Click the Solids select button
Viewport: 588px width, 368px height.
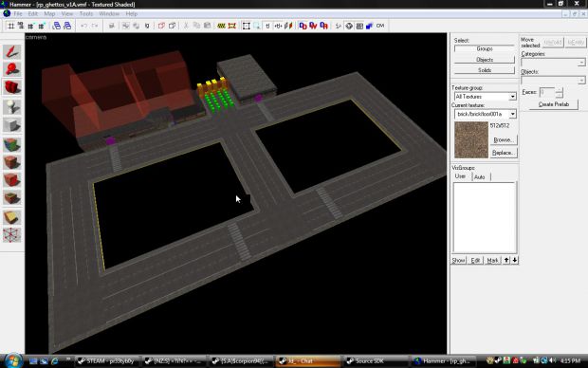[x=484, y=70]
